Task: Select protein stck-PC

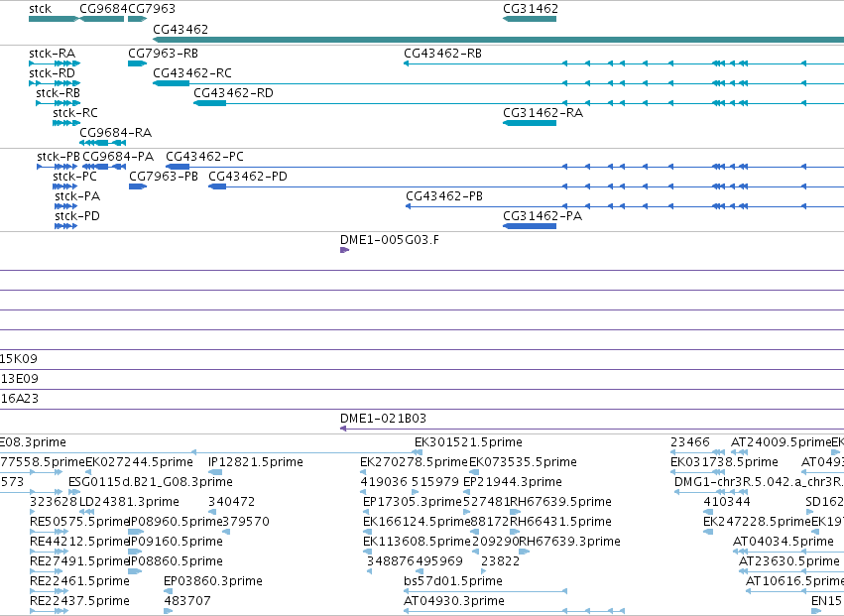Action: point(65,186)
